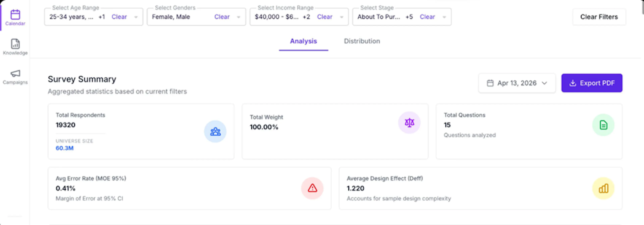644x225 pixels.
Task: Click the Design Effect bar chart icon
Action: pos(603,188)
